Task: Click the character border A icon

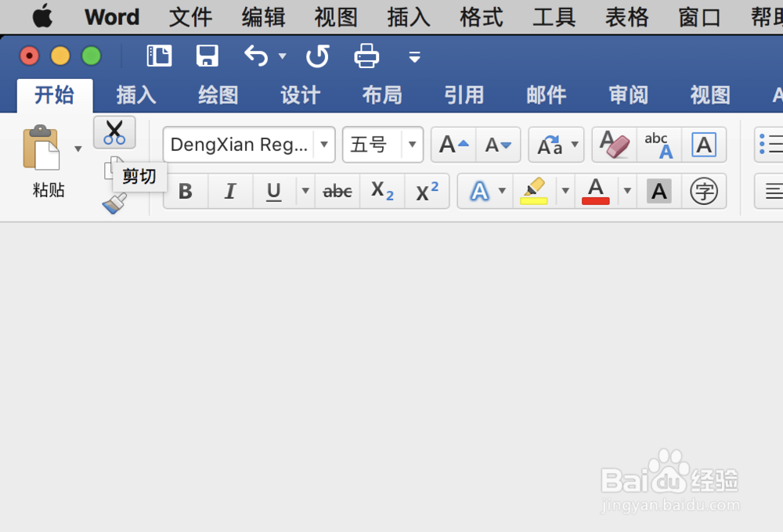Action: [x=704, y=145]
